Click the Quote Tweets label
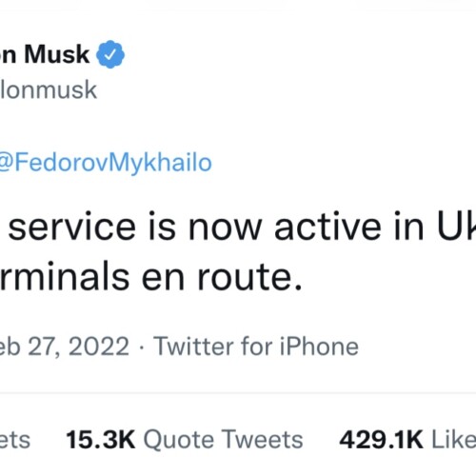Screen dimensions: 476x476 point(223,440)
